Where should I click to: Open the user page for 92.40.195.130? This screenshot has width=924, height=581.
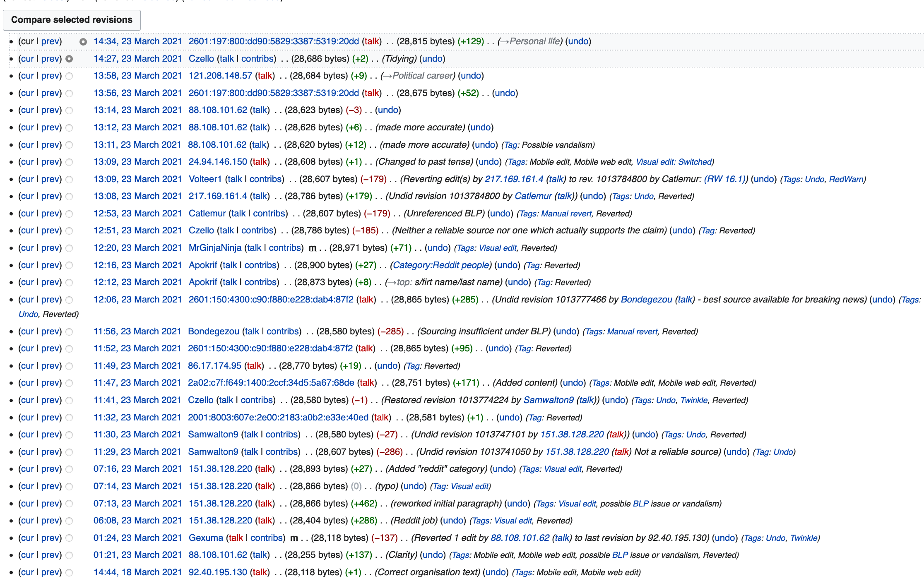218,572
